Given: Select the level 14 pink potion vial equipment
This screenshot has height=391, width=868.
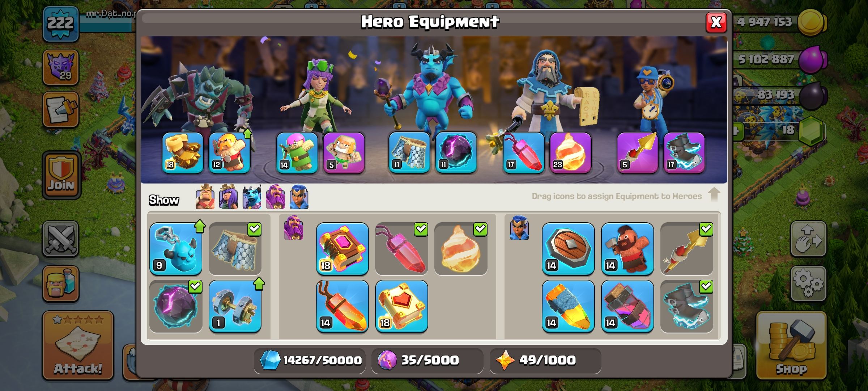Looking at the screenshot, I should point(627,306).
